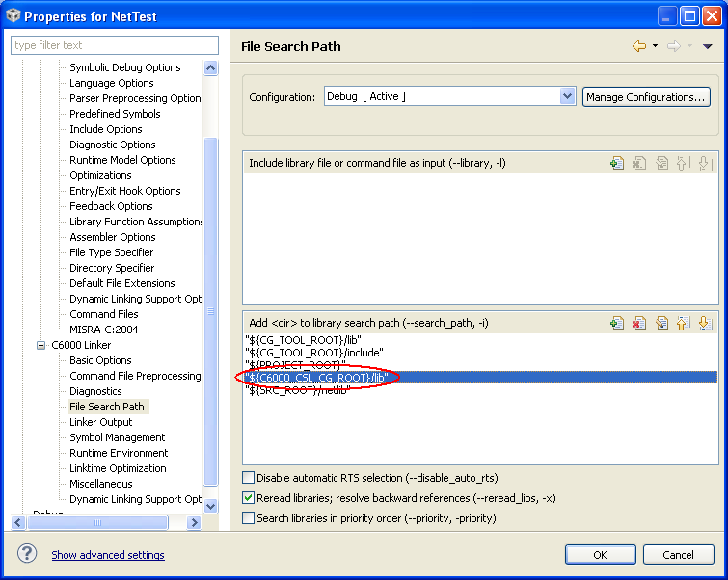Go back with the yellow back arrow
The width and height of the screenshot is (728, 580).
click(639, 46)
